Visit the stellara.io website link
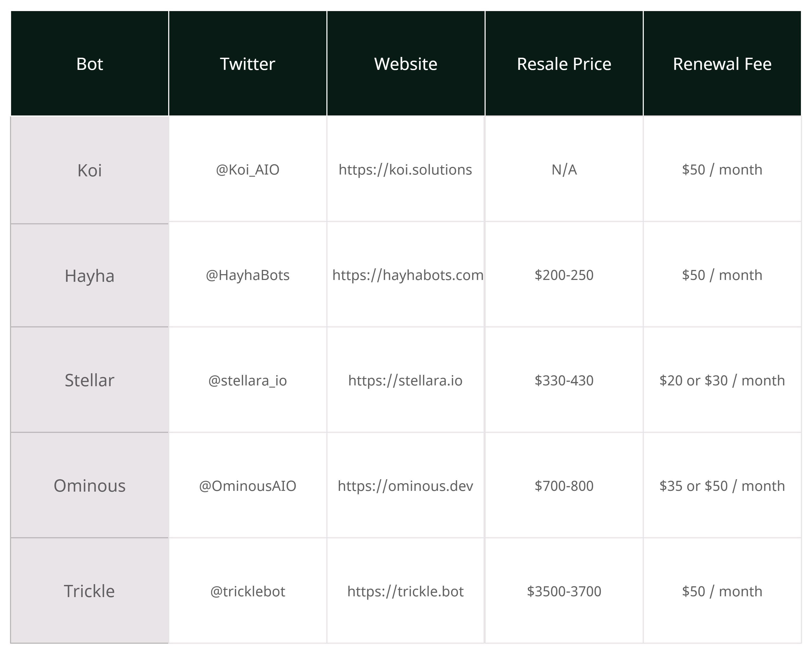Image resolution: width=812 pixels, height=654 pixels. (x=405, y=381)
